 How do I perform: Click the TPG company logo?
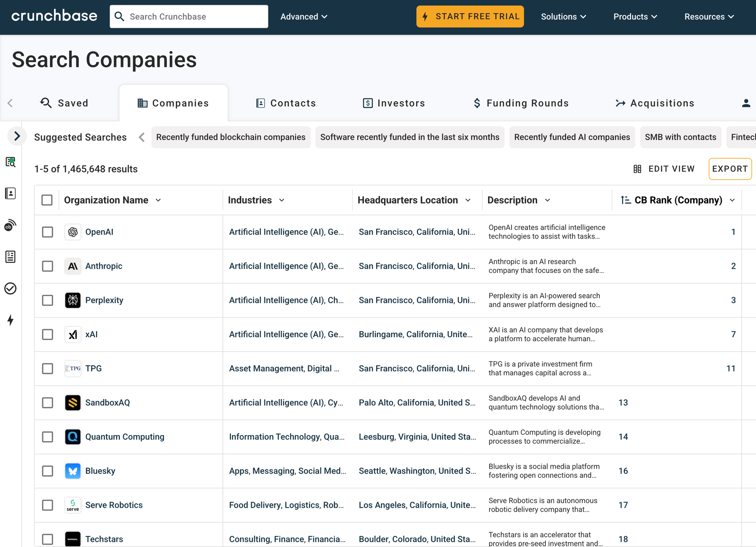(x=73, y=369)
